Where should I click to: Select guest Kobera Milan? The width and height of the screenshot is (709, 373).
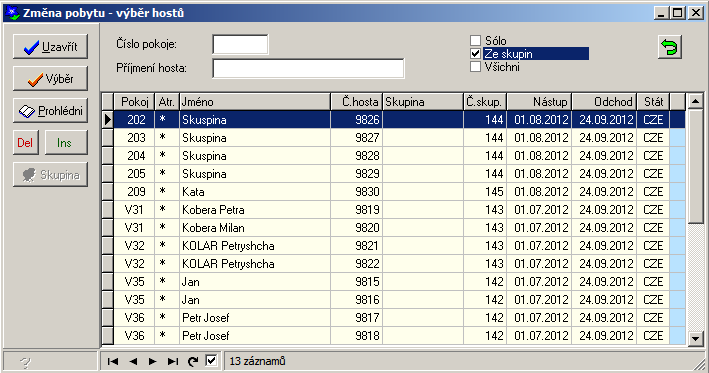(255, 228)
